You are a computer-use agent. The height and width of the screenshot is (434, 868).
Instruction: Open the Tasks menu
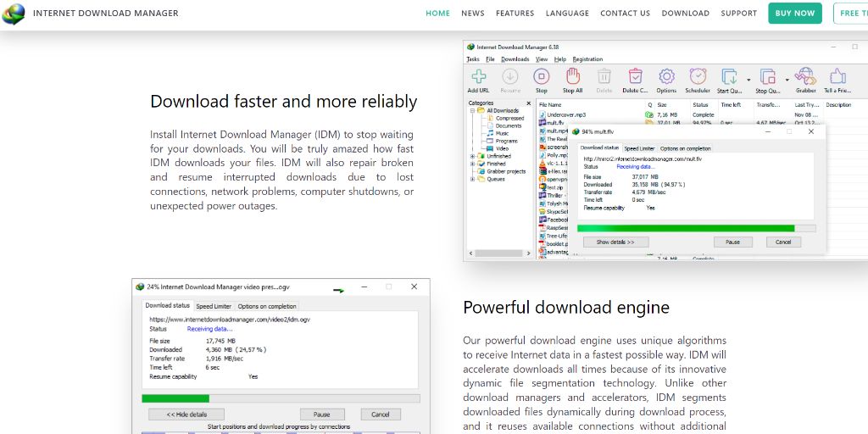point(473,59)
